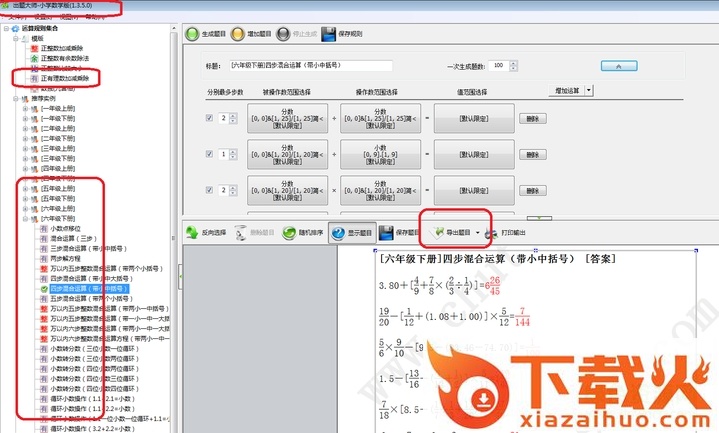This screenshot has width=719, height=433.
Task: Click the 保存题目 floppy disk icon
Action: (x=386, y=233)
